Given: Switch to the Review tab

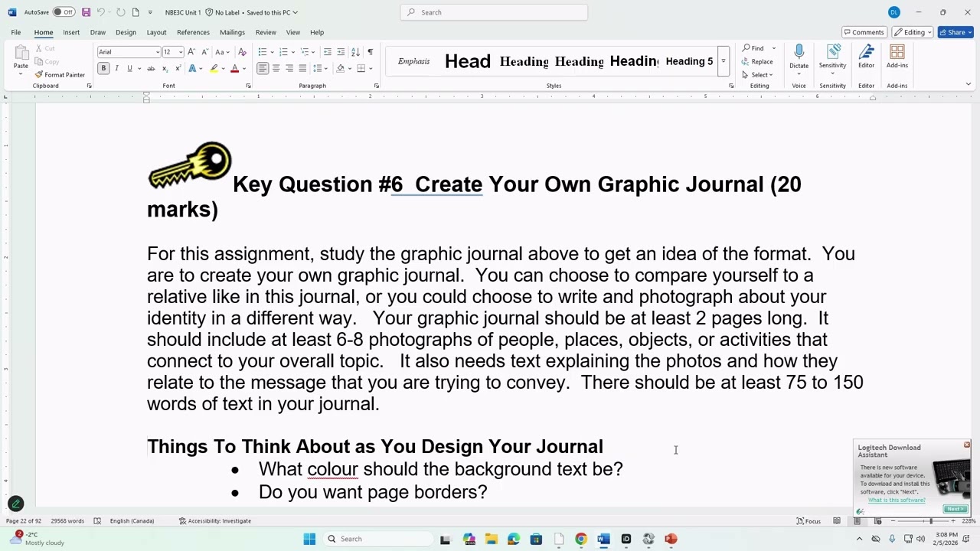Looking at the screenshot, I should click(266, 32).
